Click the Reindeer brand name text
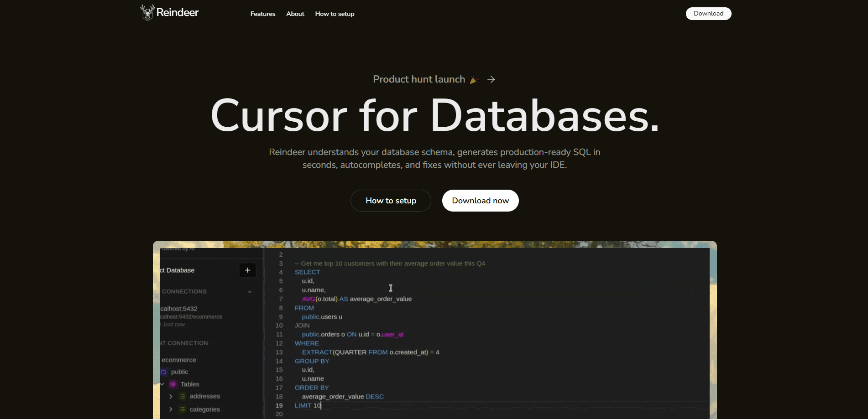Screen dimensions: 868x419 coord(178,12)
